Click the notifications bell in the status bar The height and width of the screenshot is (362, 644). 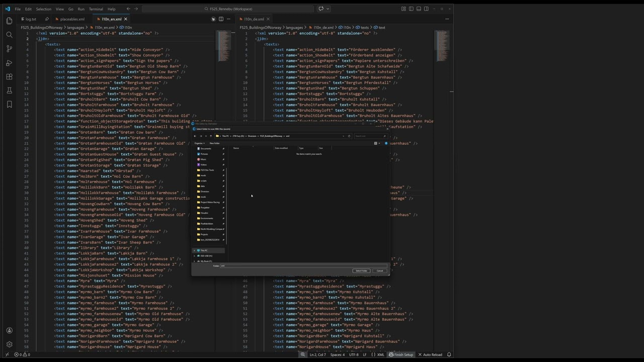pos(449,354)
